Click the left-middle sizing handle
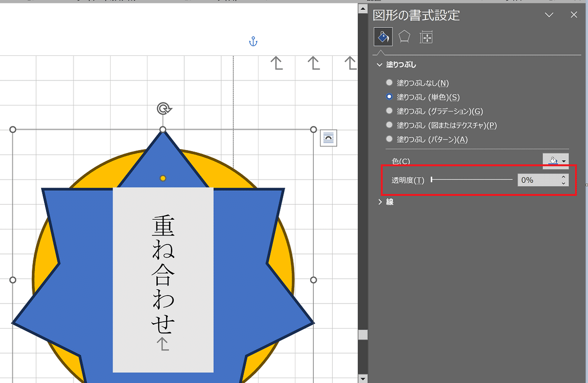 (x=13, y=280)
